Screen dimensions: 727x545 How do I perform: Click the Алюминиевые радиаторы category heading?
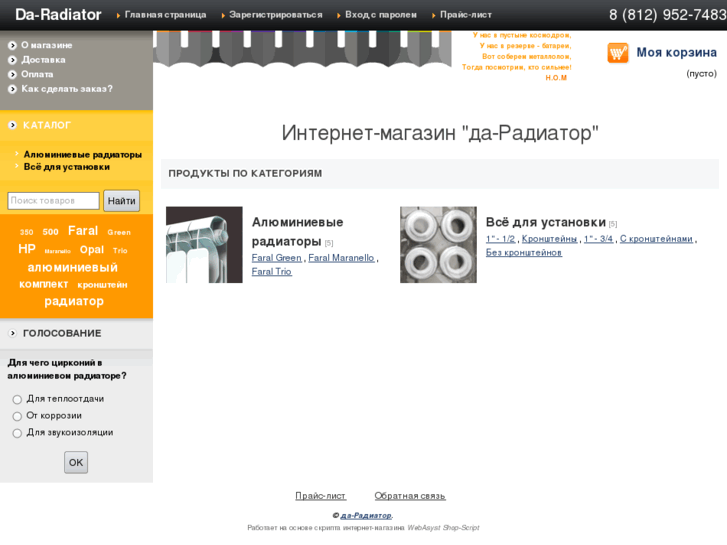[297, 231]
